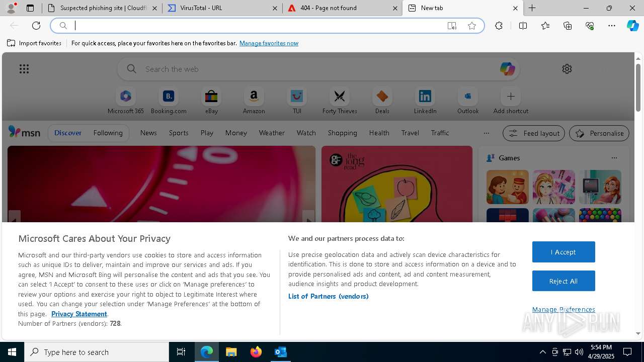
Task: Open the Sports category
Action: (179, 133)
